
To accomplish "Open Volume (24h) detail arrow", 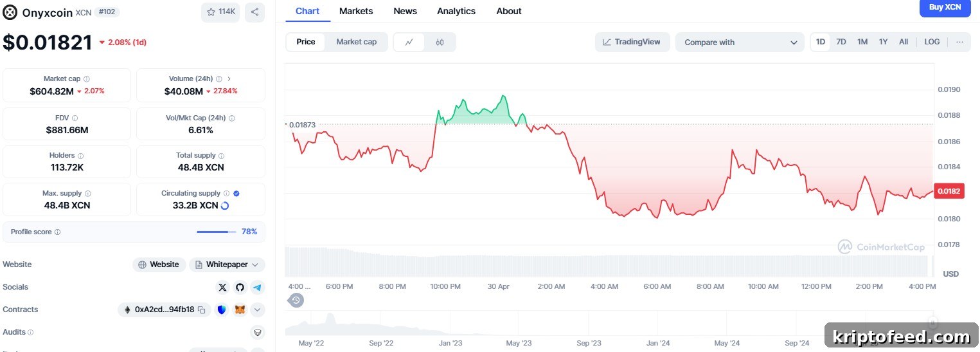I will (229, 79).
